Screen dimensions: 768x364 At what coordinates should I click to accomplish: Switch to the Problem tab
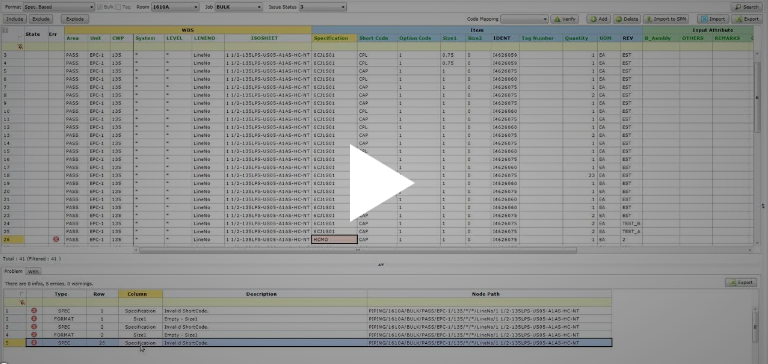coord(14,271)
